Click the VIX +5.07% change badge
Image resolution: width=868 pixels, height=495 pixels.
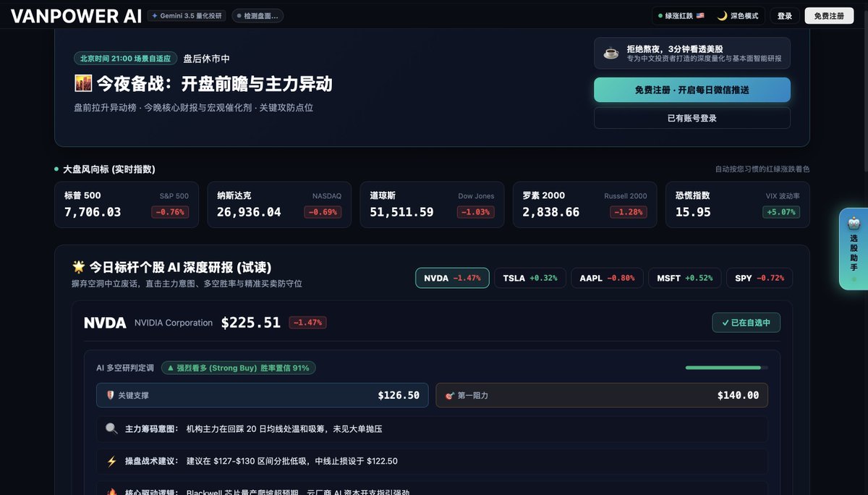(781, 212)
